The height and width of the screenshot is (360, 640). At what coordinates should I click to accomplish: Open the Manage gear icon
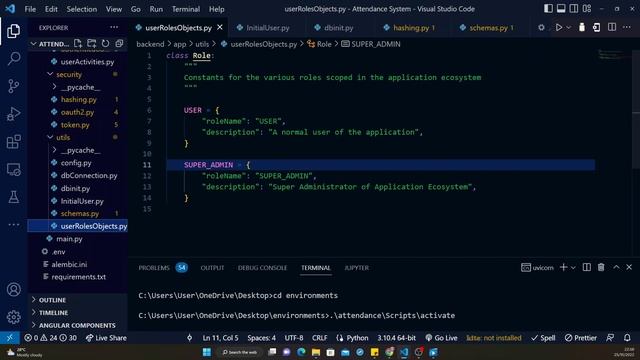pyautogui.click(x=13, y=317)
